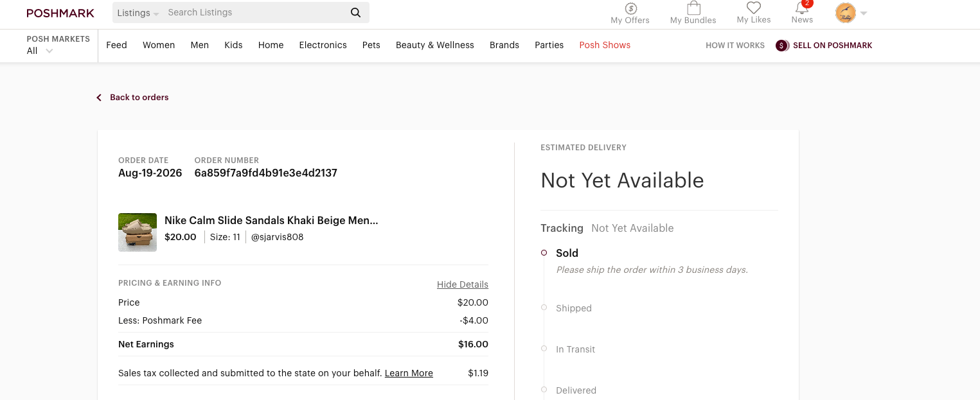This screenshot has height=400, width=980.
Task: Click the Nike sandals product thumbnail
Action: click(x=138, y=232)
